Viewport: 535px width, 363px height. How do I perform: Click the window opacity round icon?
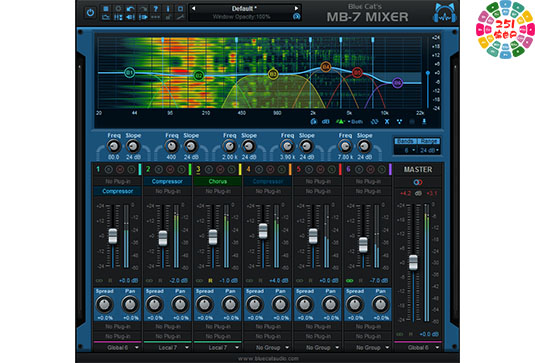click(297, 16)
